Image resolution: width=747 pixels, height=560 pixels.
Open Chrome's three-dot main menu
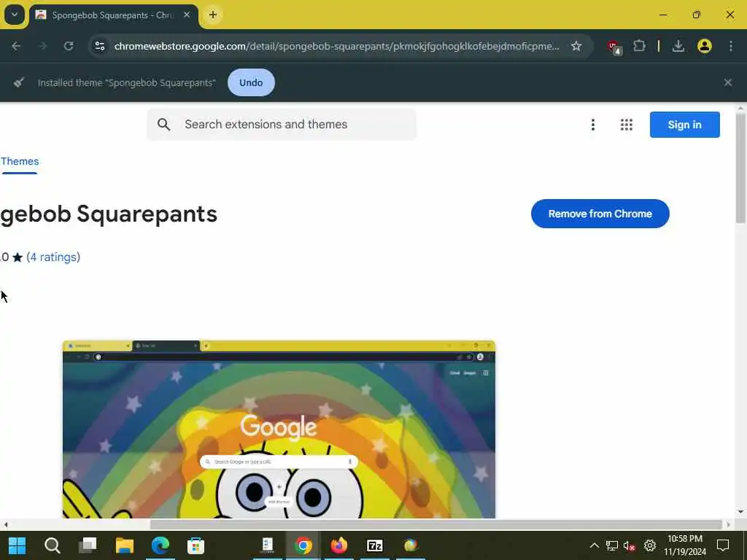pos(731,46)
